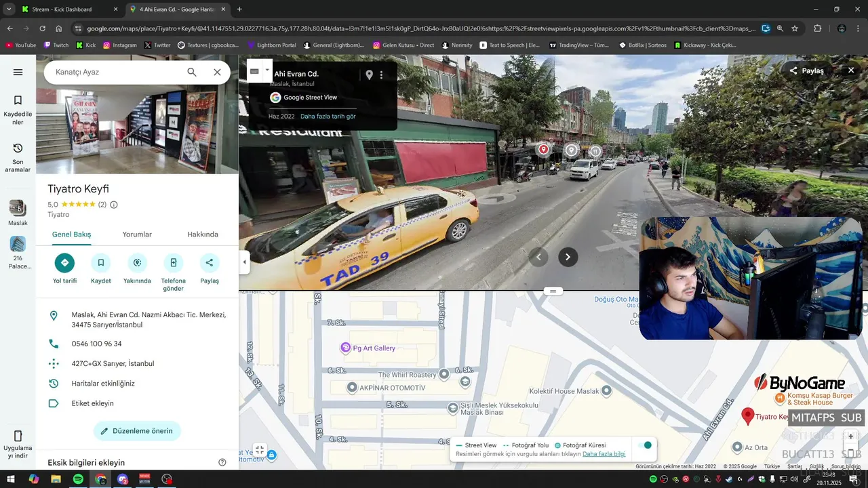Open Windows Start menu

[11, 479]
